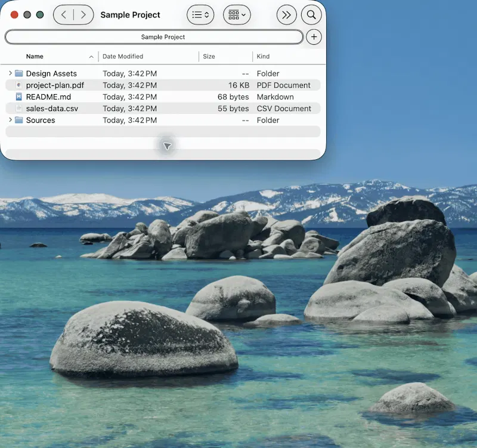Viewport: 477px width, 448px height.
Task: Expand the Design Assets folder
Action: tap(10, 73)
